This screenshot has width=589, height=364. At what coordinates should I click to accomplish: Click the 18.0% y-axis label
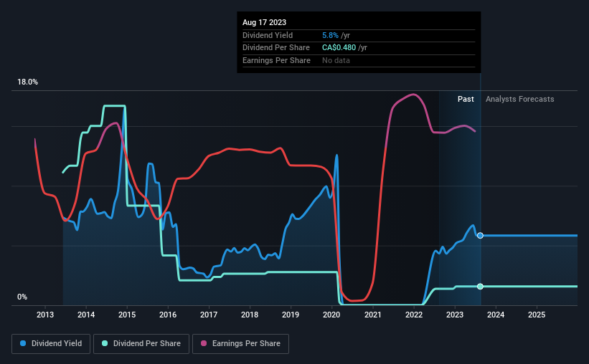(x=28, y=82)
